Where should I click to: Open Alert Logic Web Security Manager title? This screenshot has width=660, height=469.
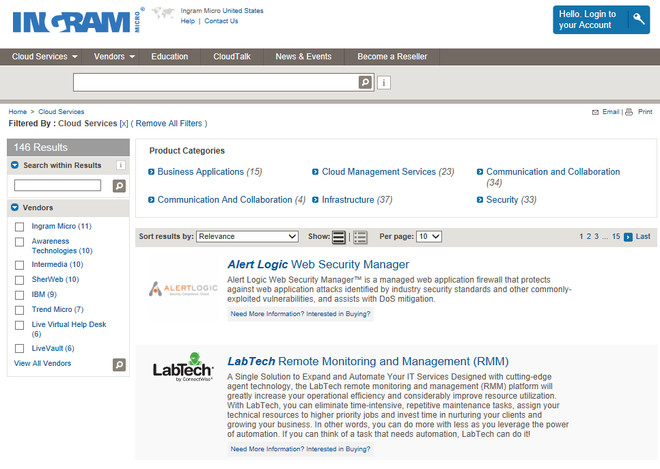tap(318, 264)
